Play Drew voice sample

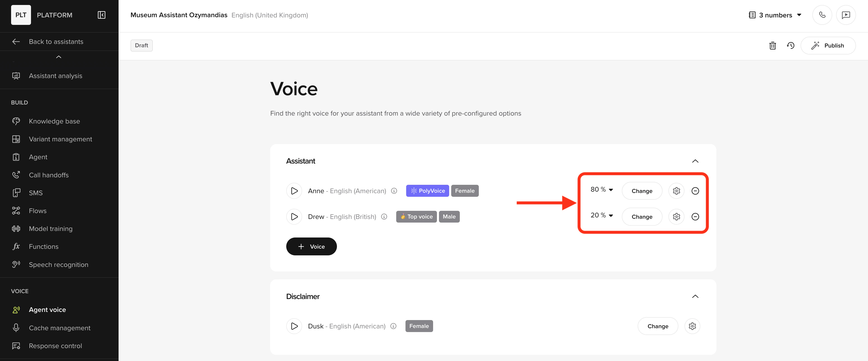click(x=294, y=216)
